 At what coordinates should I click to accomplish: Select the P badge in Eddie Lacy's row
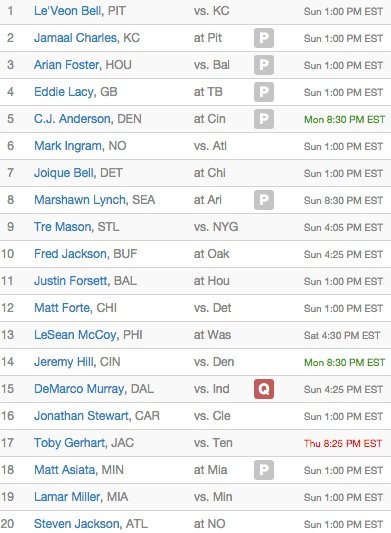[264, 92]
